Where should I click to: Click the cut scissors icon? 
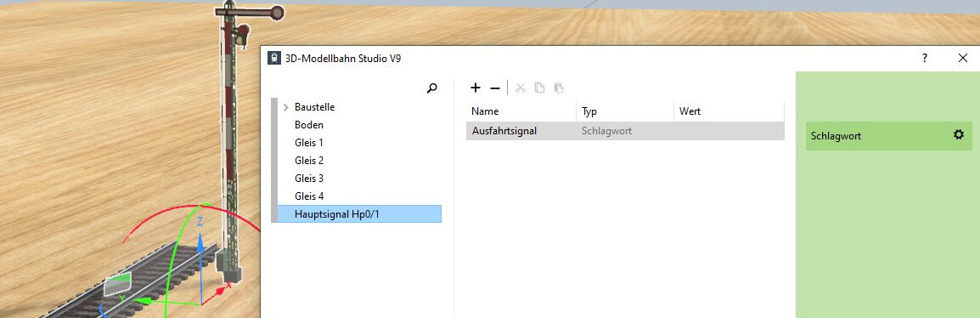[520, 88]
